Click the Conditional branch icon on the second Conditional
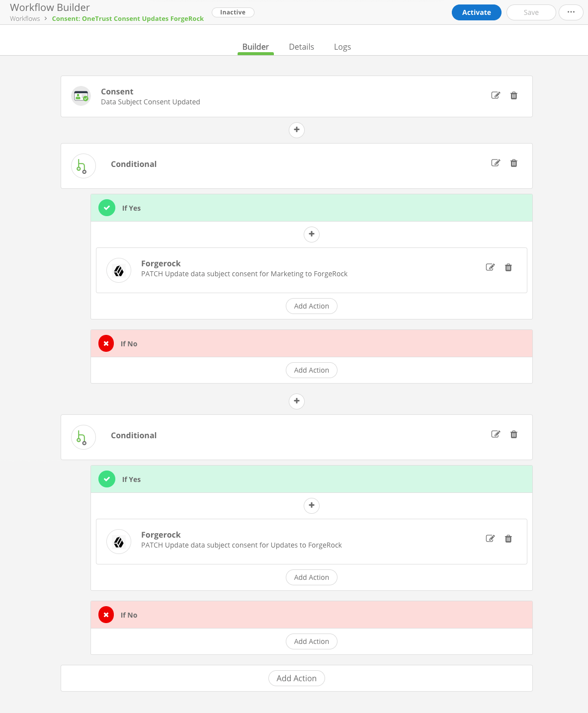Viewport: 588px width, 713px height. (x=83, y=437)
